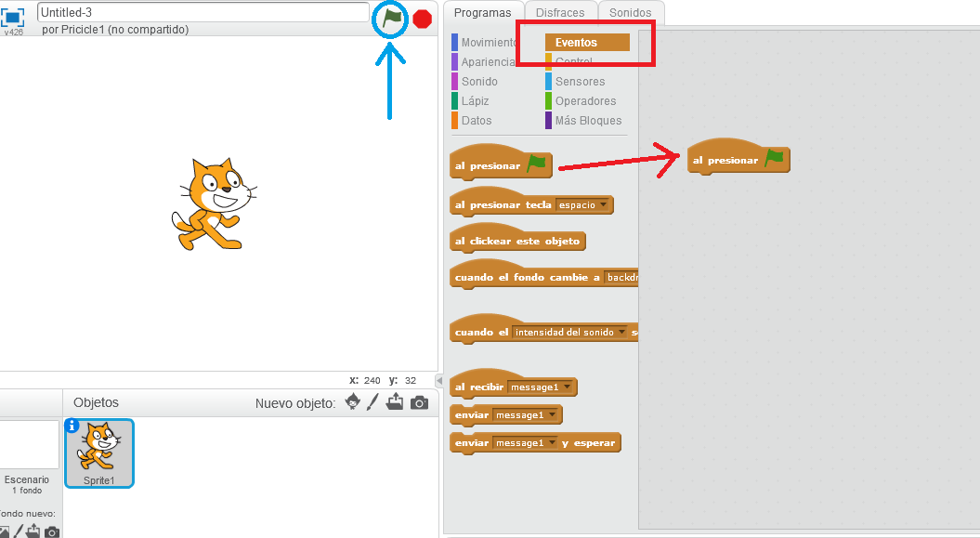Choose a new sprite from the library

pyautogui.click(x=352, y=401)
